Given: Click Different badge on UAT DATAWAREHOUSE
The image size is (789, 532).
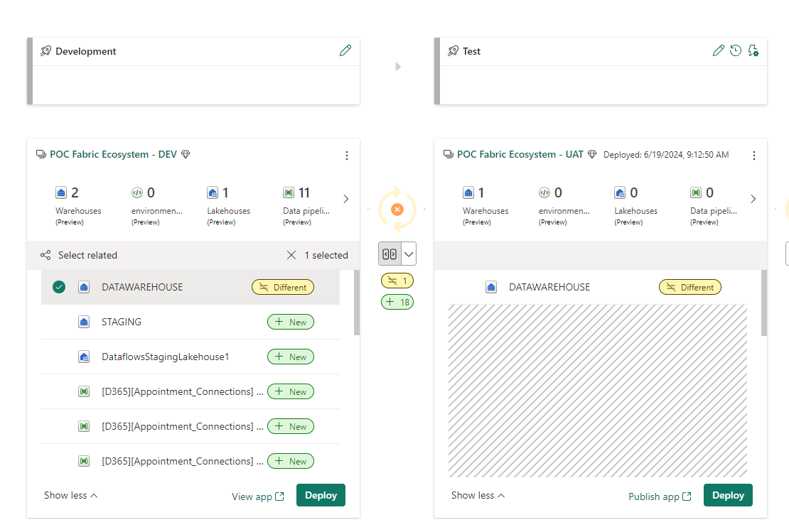Looking at the screenshot, I should 690,287.
